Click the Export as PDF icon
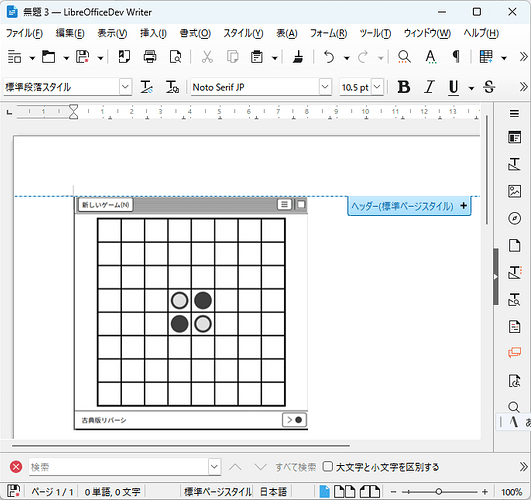The width and height of the screenshot is (531, 500). pyautogui.click(x=124, y=57)
